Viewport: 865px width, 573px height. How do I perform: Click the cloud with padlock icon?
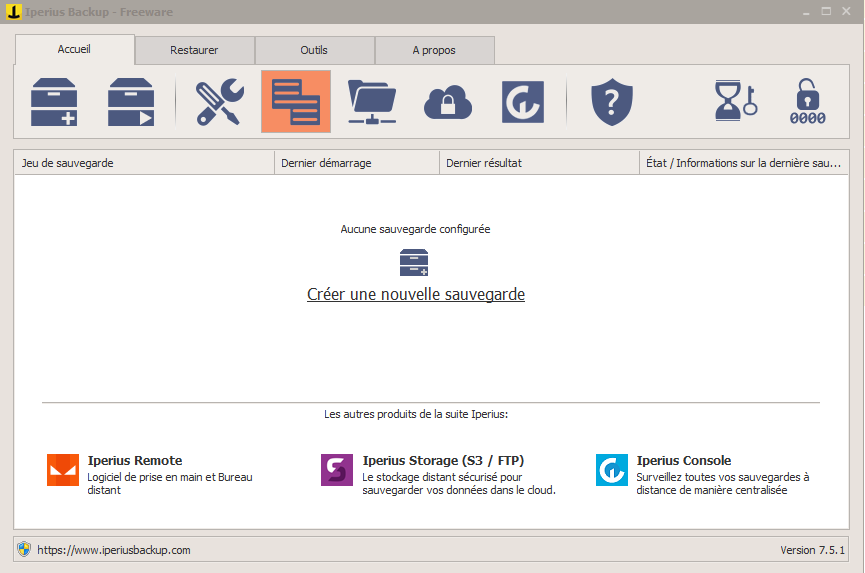[x=447, y=103]
